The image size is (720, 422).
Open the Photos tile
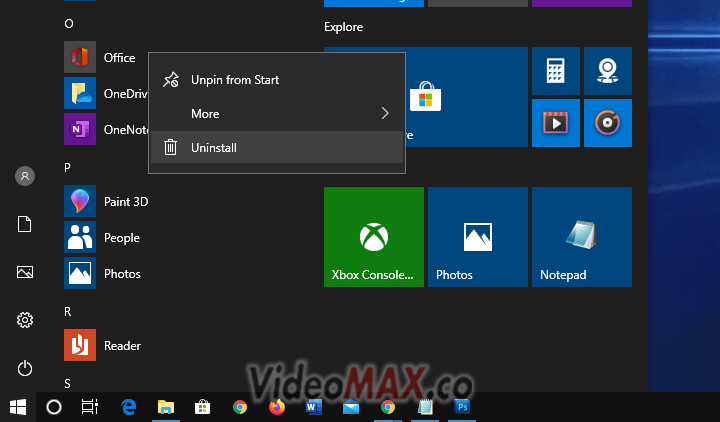click(x=478, y=237)
